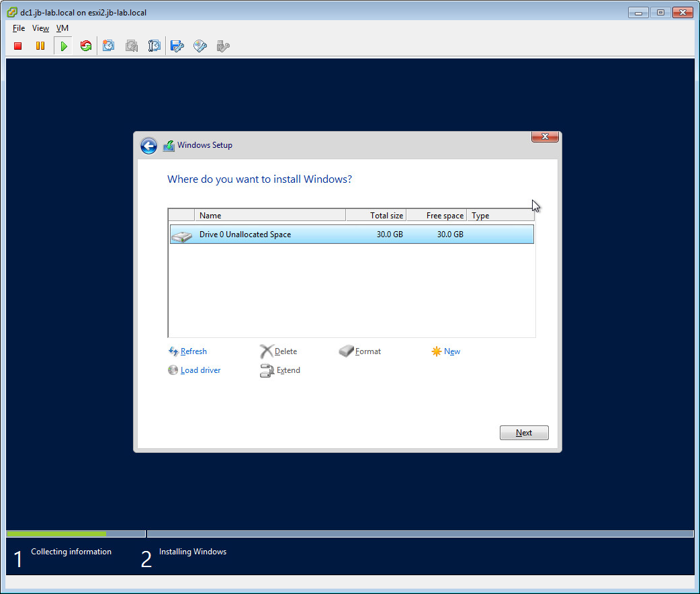Click the USB device connection icon
Image resolution: width=700 pixels, height=594 pixels.
pyautogui.click(x=223, y=46)
